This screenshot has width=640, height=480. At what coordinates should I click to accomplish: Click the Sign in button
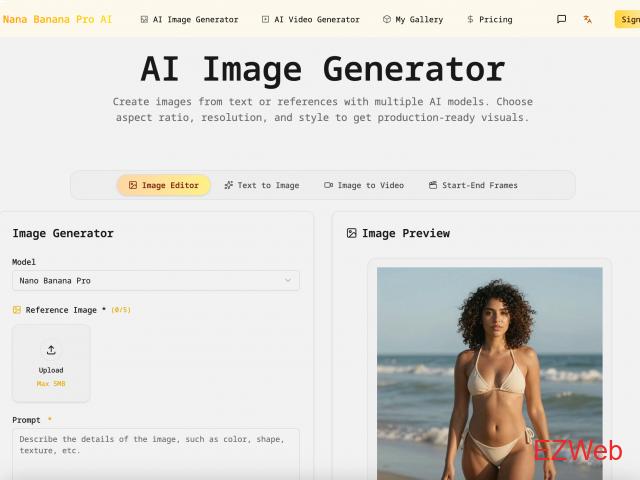[628, 19]
